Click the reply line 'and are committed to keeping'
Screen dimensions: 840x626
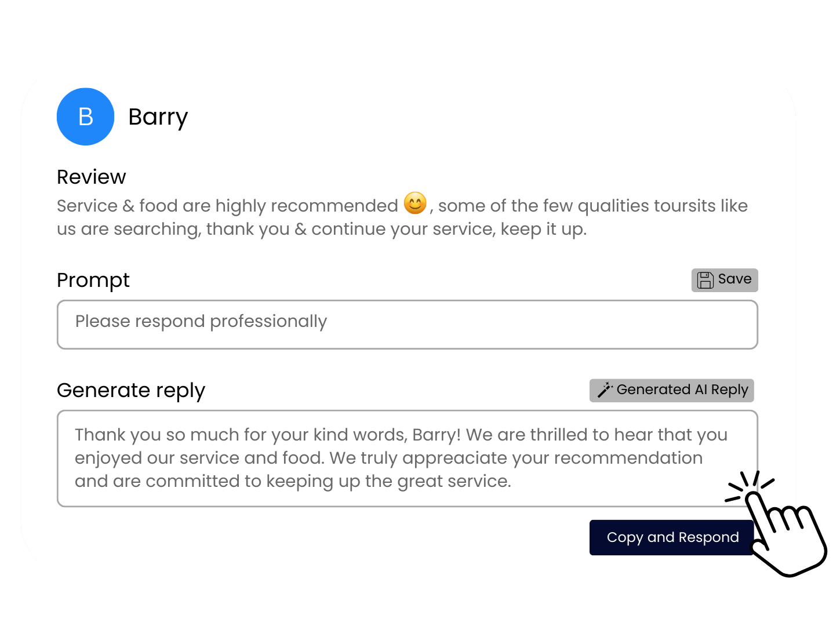(x=293, y=481)
